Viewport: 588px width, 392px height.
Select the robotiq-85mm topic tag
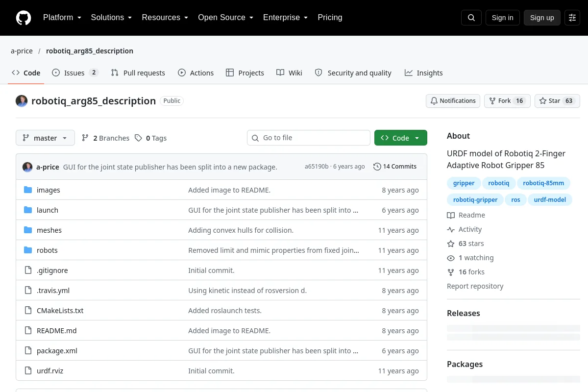[543, 183]
